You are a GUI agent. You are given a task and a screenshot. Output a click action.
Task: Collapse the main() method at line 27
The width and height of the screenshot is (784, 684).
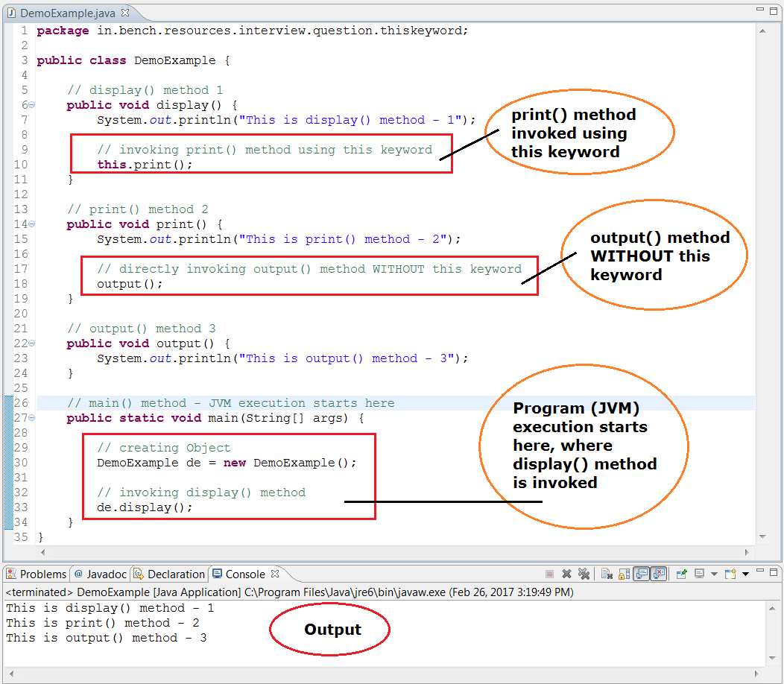point(31,417)
